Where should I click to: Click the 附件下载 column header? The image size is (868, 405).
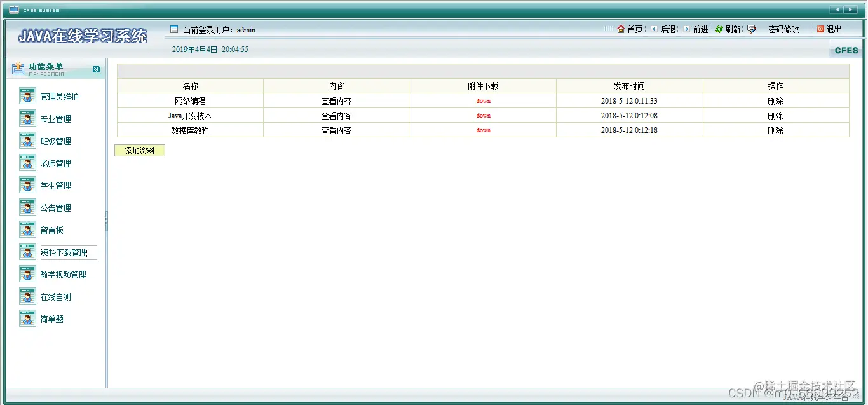point(483,86)
